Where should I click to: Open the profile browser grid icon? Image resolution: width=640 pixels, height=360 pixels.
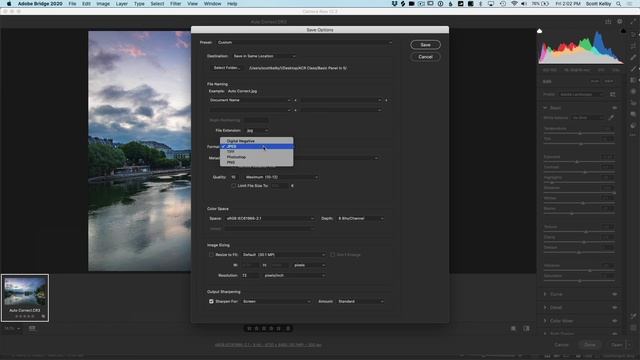(x=613, y=94)
